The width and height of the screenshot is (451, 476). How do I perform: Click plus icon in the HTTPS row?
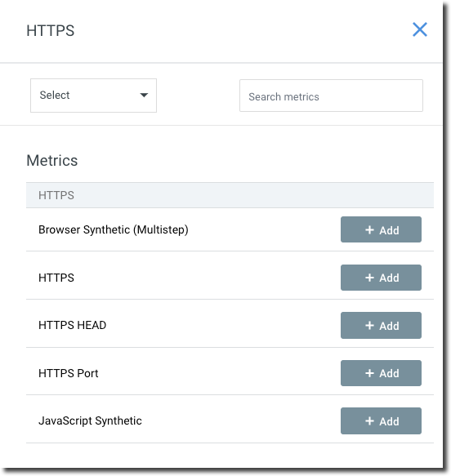[x=369, y=278]
